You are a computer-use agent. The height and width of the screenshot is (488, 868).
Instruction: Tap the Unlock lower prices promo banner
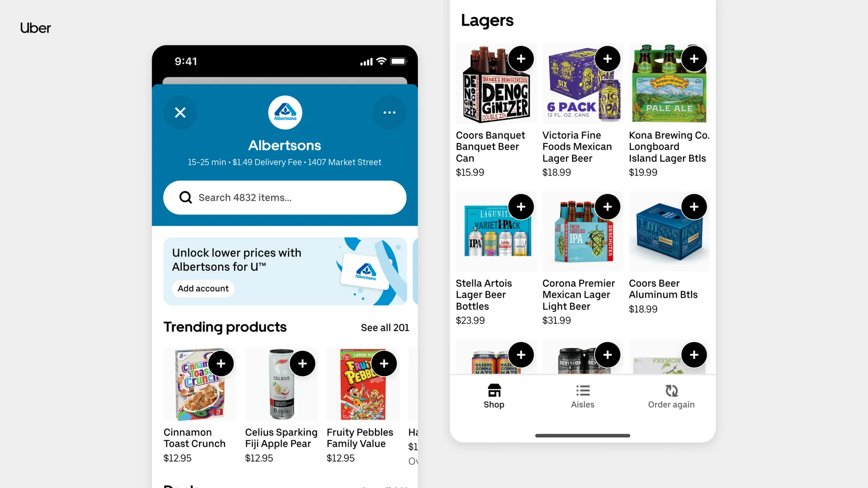pos(285,272)
